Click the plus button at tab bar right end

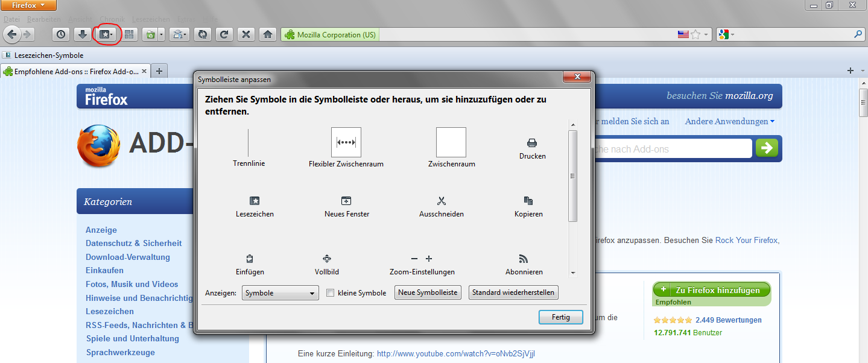[x=851, y=71]
